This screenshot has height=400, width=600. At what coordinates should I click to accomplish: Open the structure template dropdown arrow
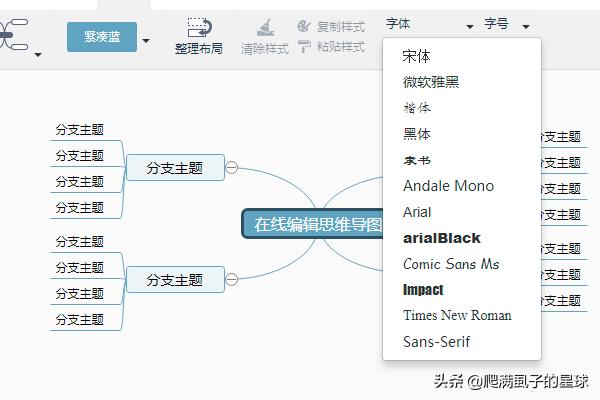(38, 54)
